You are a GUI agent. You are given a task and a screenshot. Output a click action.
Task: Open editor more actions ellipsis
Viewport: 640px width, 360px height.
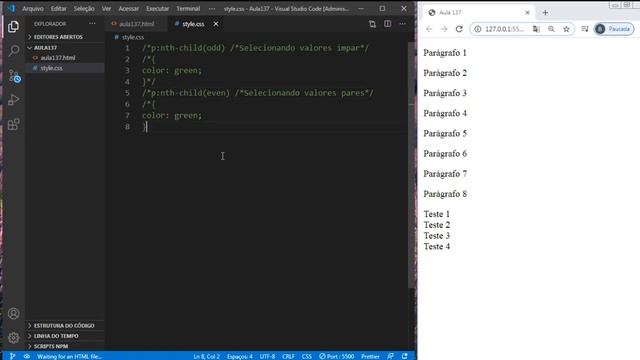click(x=402, y=24)
